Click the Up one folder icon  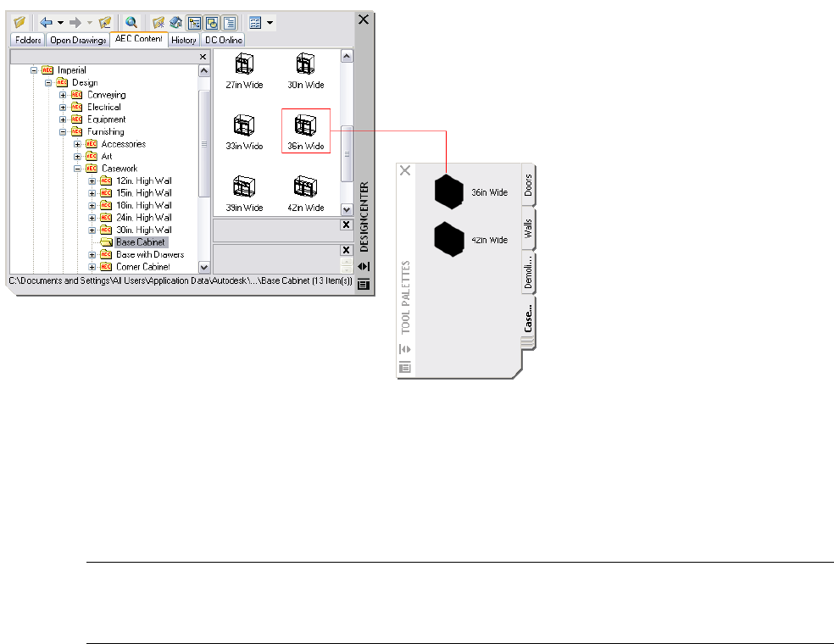(105, 22)
